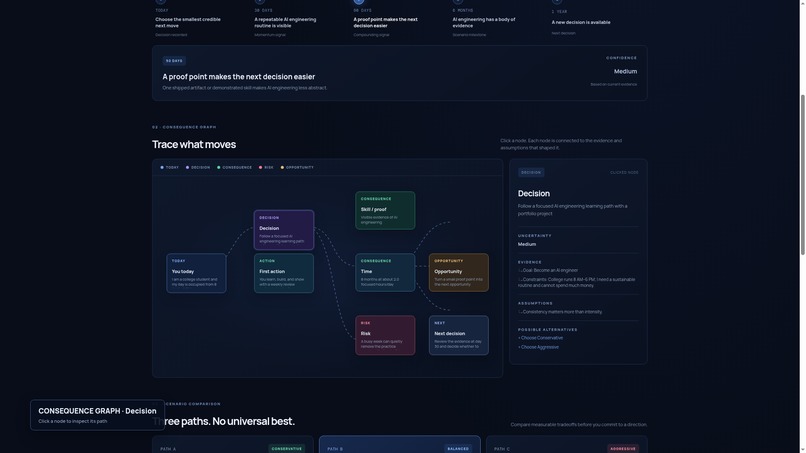806x453 pixels.
Task: Choose the Aggressive alternative link
Action: [x=538, y=347]
